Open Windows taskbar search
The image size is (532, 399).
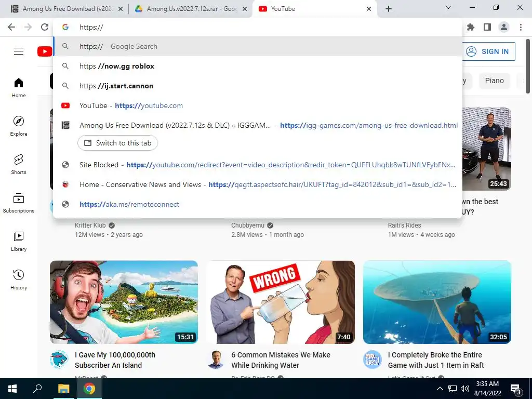point(37,389)
